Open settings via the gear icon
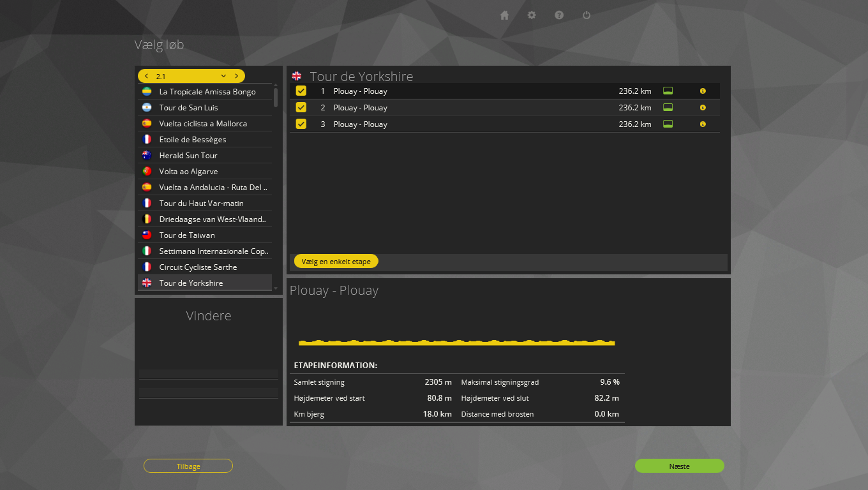The width and height of the screenshot is (868, 490). (x=532, y=15)
